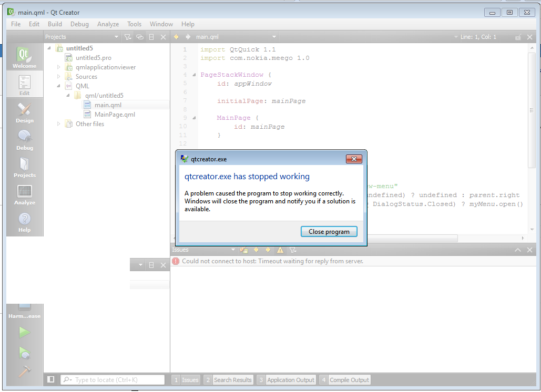Go back using the editor's left arrow
The image size is (541, 392).
coord(176,37)
